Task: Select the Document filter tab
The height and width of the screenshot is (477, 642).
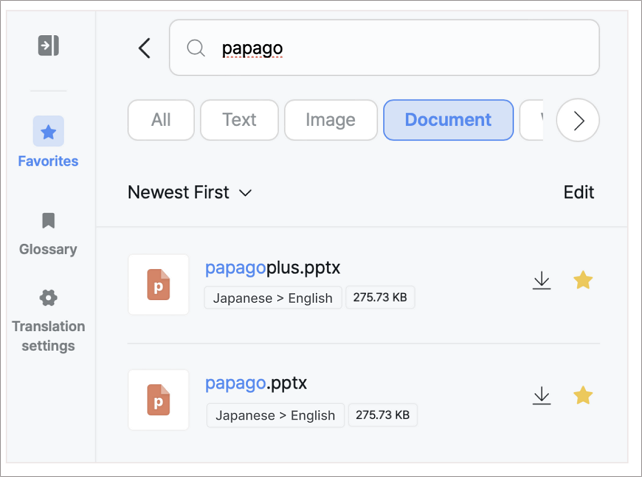Action: pos(448,120)
